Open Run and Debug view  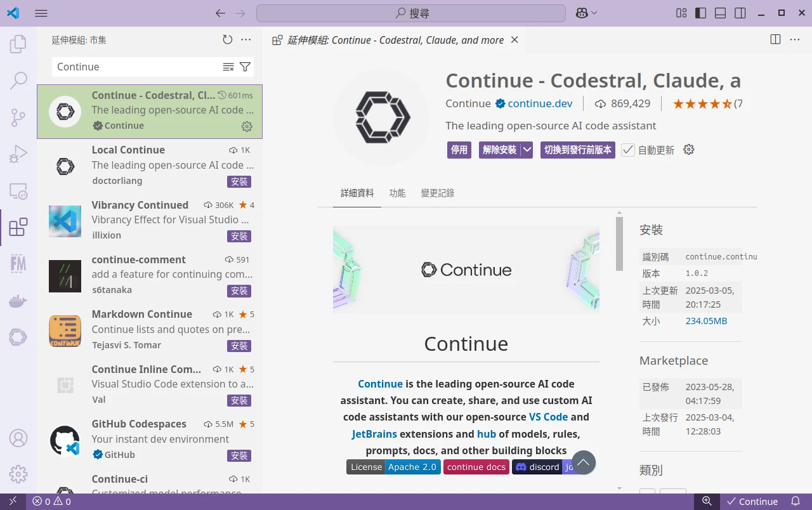[x=18, y=154]
